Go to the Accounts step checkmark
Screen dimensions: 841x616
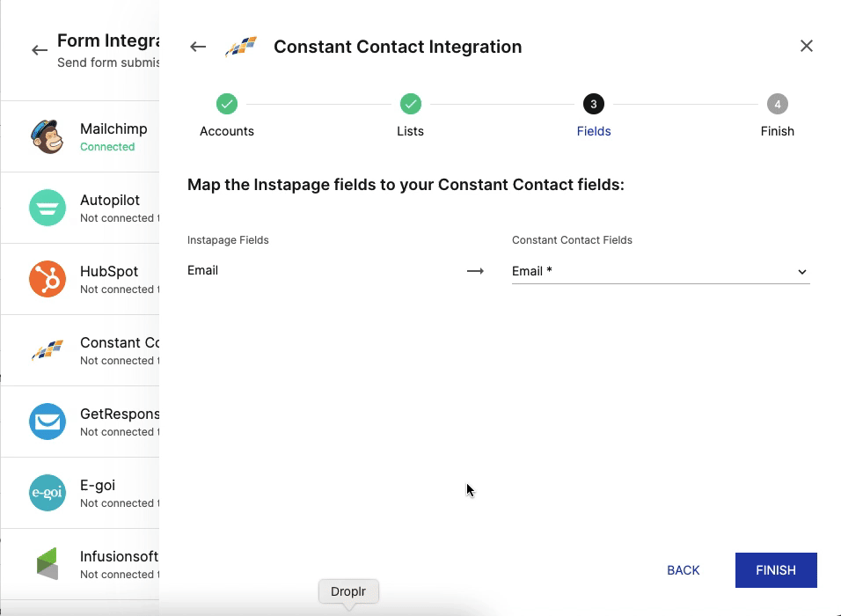pyautogui.click(x=227, y=104)
